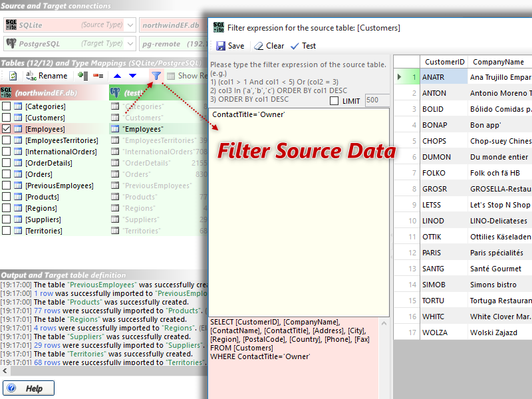Move table down with blue arrow
The image size is (532, 399).
coord(132,76)
